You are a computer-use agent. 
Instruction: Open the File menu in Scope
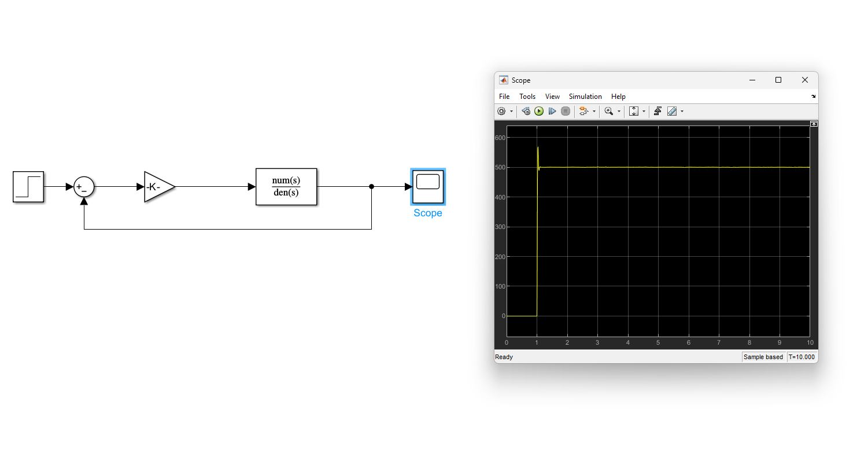point(504,97)
